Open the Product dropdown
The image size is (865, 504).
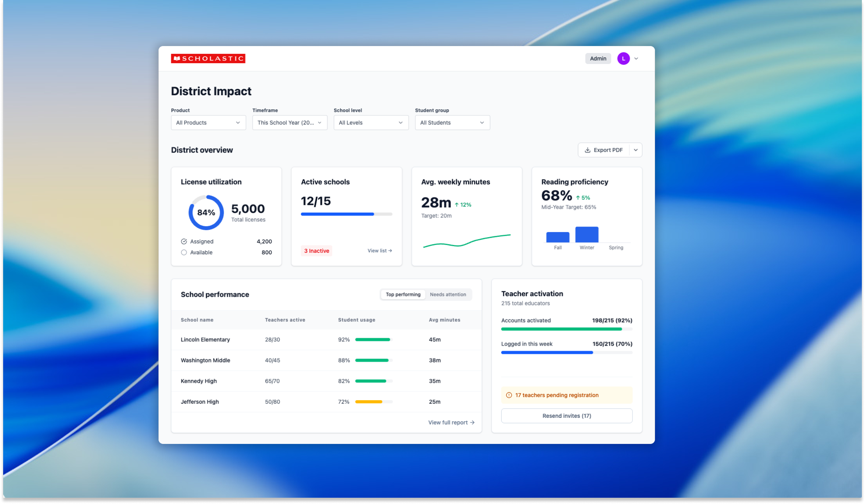tap(208, 122)
